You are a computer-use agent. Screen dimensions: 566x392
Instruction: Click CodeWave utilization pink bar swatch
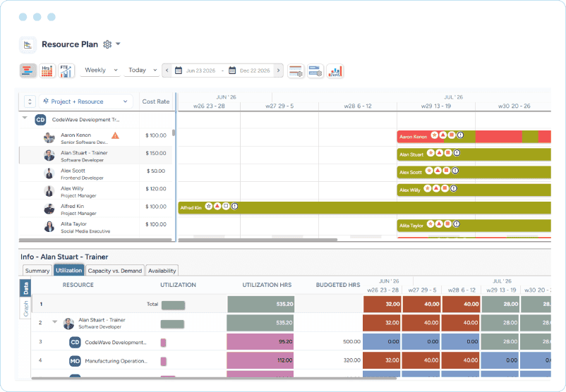[x=163, y=343]
